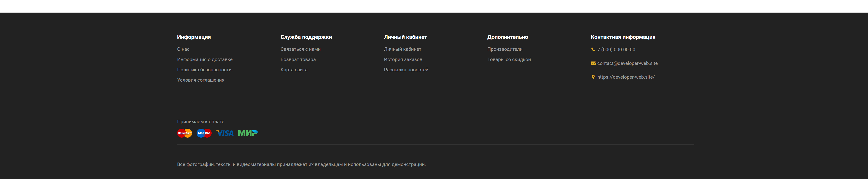Click the VISA payment logo
Image resolution: width=868 pixels, height=179 pixels.
click(x=225, y=133)
